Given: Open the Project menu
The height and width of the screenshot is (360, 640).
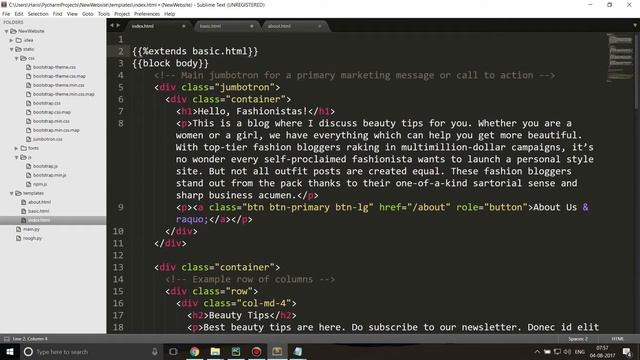Looking at the screenshot, I should [122, 14].
